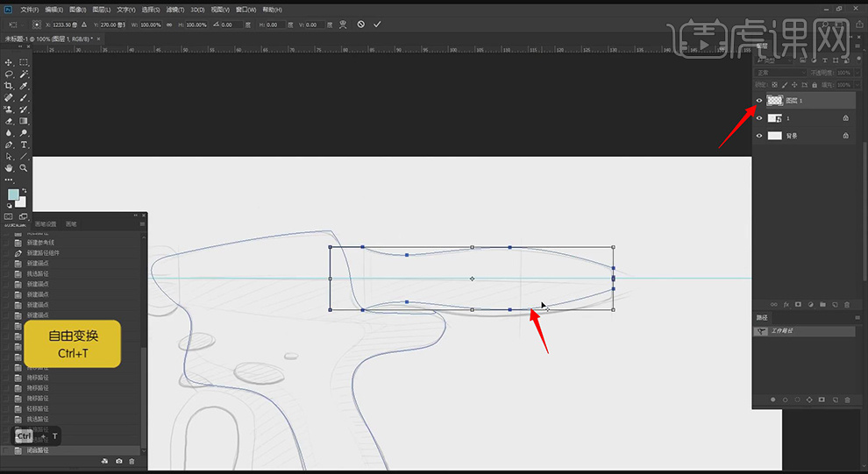Select the Horizontal Type tool
Viewport: 868px width, 474px height.
[x=24, y=145]
